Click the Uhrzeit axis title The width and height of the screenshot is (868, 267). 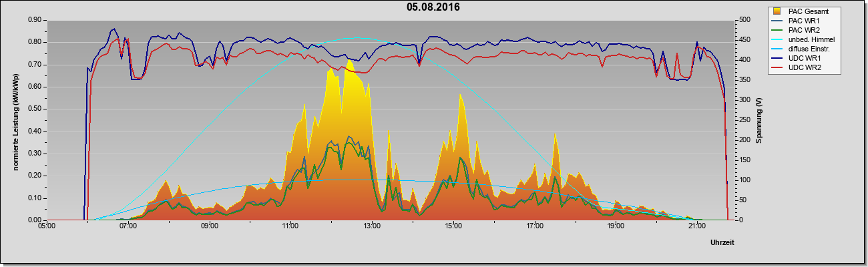tap(722, 243)
